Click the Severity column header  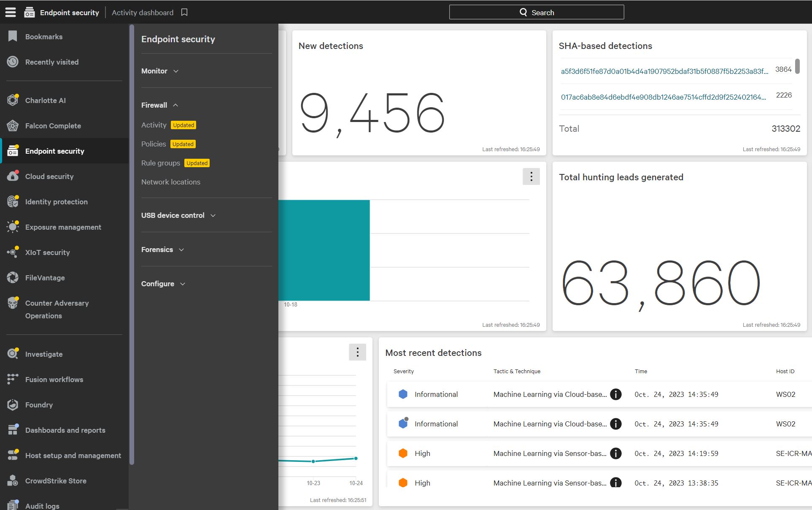(x=404, y=371)
